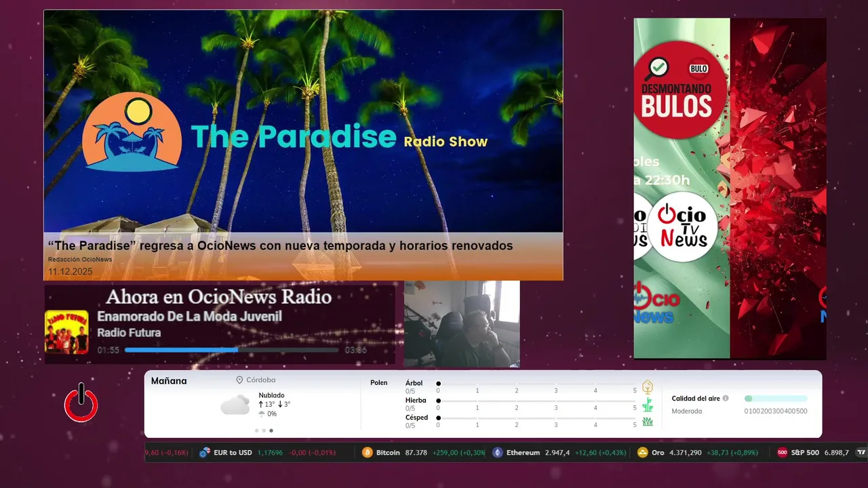Select the third carousel dot in weather widget
The height and width of the screenshot is (488, 868).
pos(271,430)
